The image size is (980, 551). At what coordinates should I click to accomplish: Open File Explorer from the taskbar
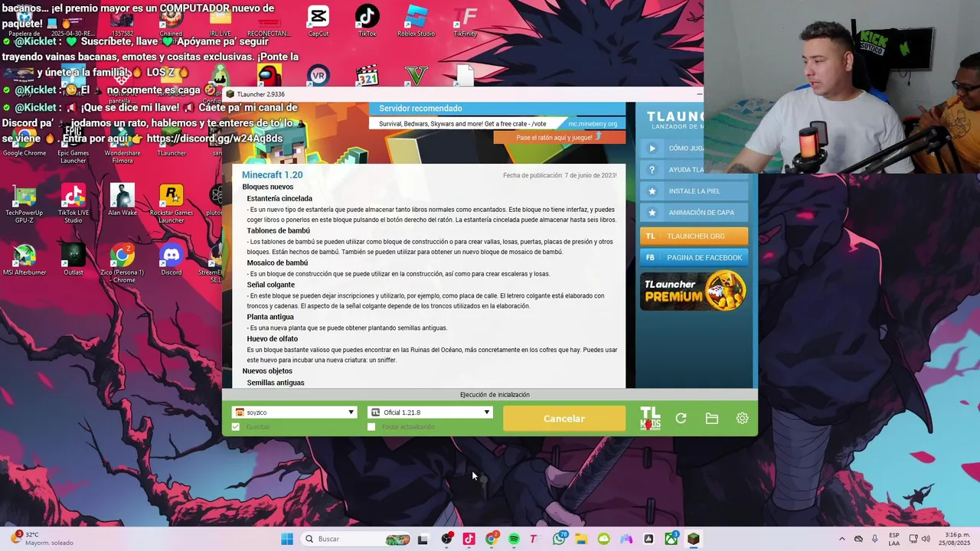(x=581, y=539)
